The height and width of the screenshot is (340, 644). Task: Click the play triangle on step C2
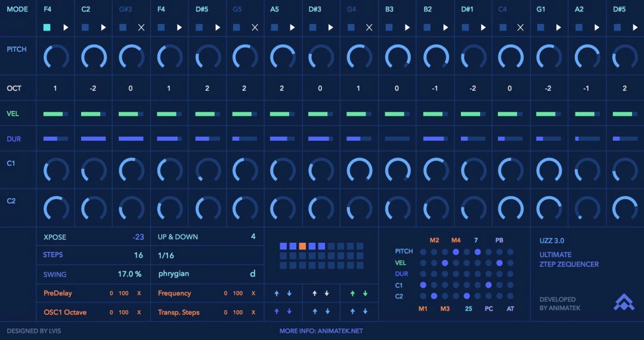[104, 27]
